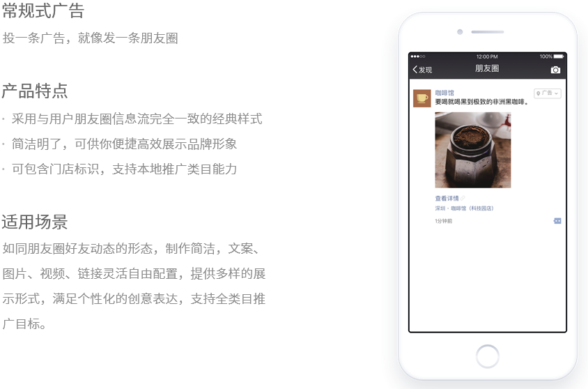588x389 pixels.
Task: Open the 查看详情 link
Action: pyautogui.click(x=447, y=199)
